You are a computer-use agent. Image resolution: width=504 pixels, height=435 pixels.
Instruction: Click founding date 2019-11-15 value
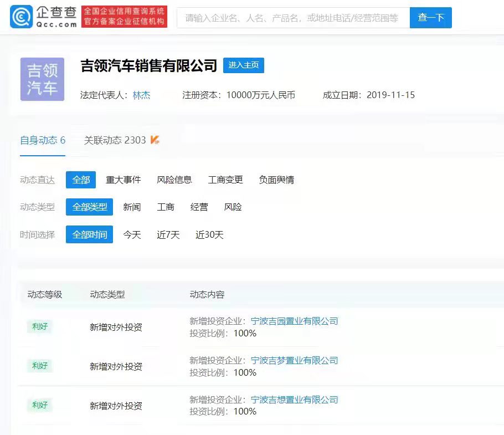pos(390,95)
